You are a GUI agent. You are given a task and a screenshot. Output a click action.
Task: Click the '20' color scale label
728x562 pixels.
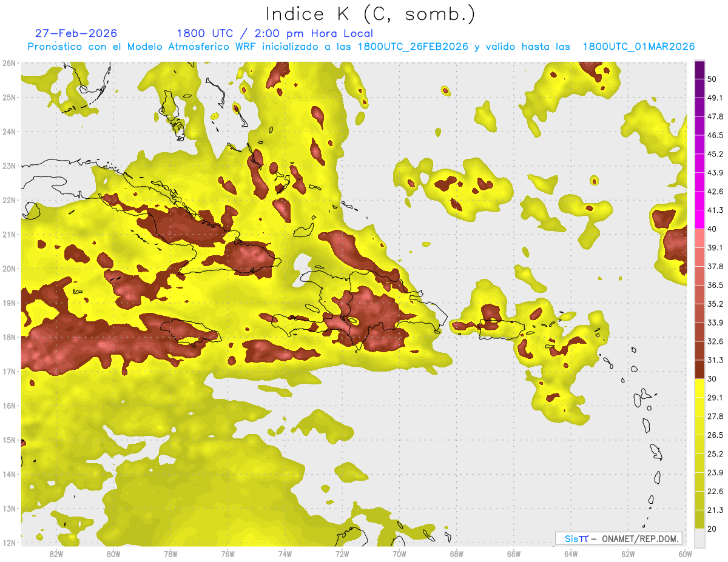[712, 529]
